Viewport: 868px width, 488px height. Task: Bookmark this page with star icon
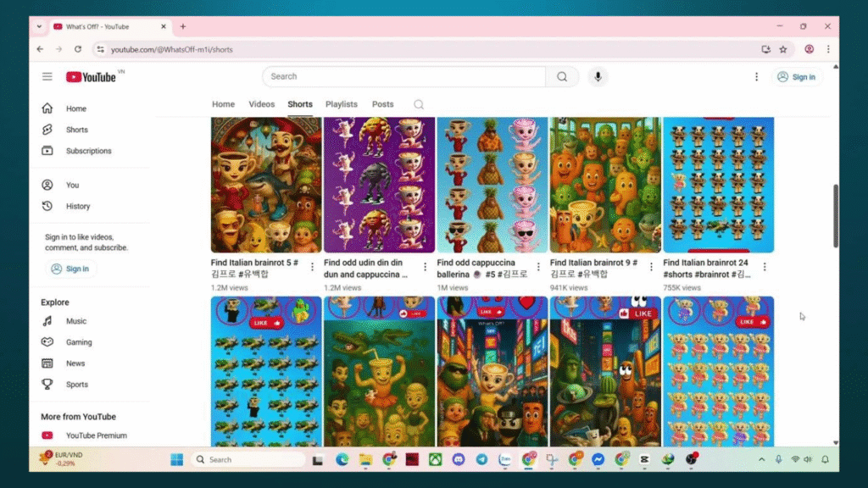coord(783,49)
